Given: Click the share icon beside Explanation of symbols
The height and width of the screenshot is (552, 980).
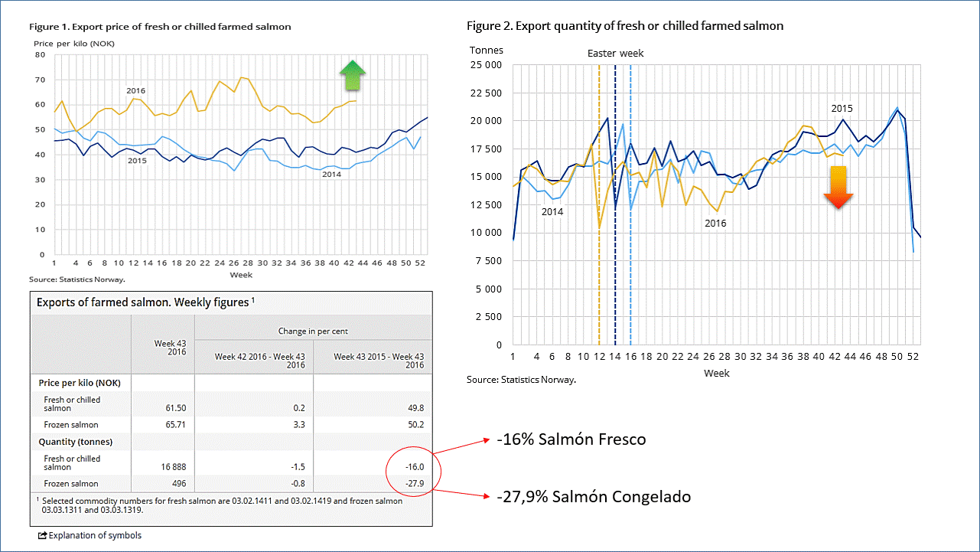Looking at the screenshot, I should pyautogui.click(x=42, y=536).
